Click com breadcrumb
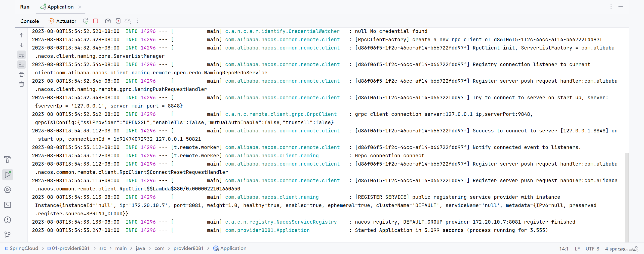The height and width of the screenshot is (254, 644). pyautogui.click(x=159, y=248)
